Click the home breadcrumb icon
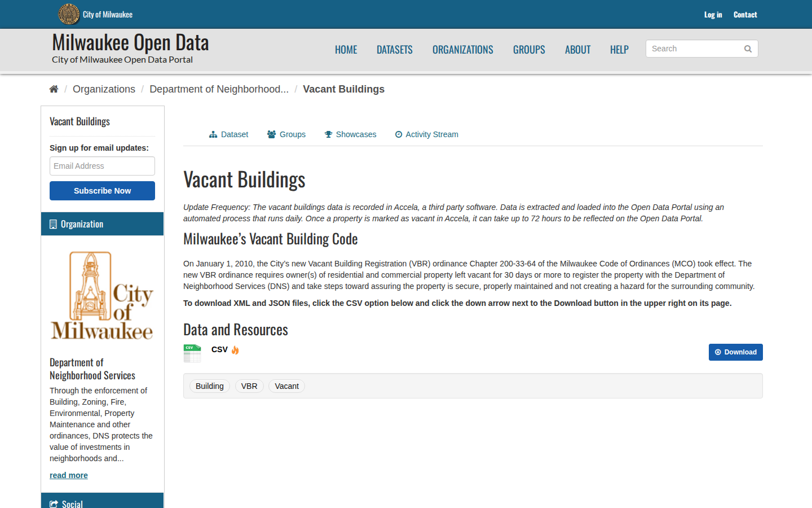This screenshot has height=508, width=812. tap(54, 89)
